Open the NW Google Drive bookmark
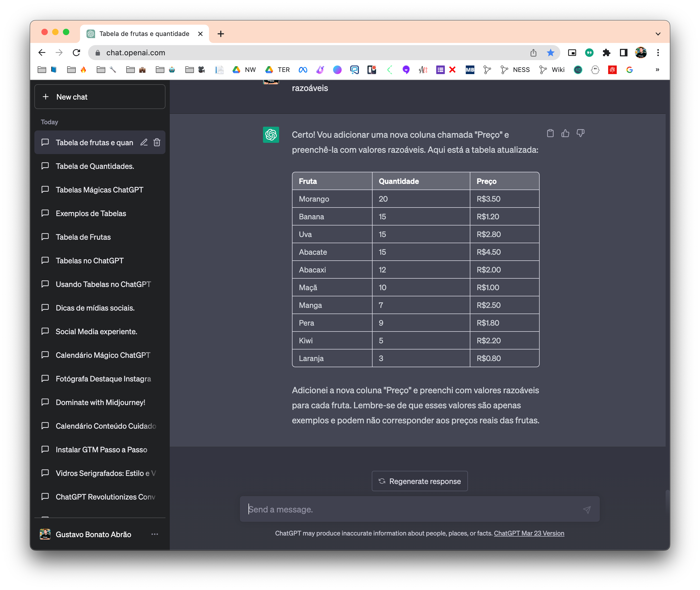Viewport: 700px width, 590px height. (244, 70)
